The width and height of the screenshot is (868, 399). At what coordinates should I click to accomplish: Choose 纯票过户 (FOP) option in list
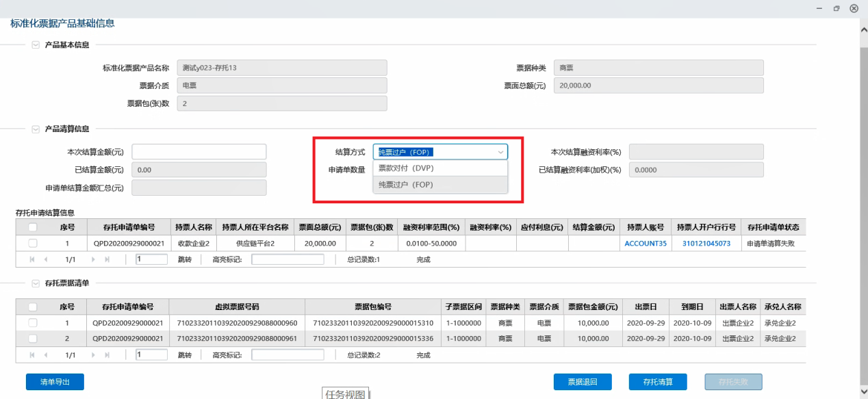440,184
